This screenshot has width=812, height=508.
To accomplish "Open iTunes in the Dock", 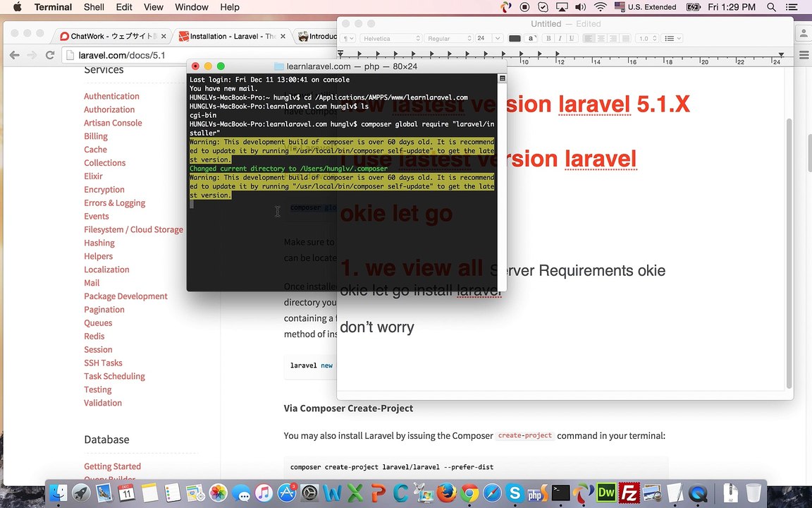I will (x=264, y=492).
